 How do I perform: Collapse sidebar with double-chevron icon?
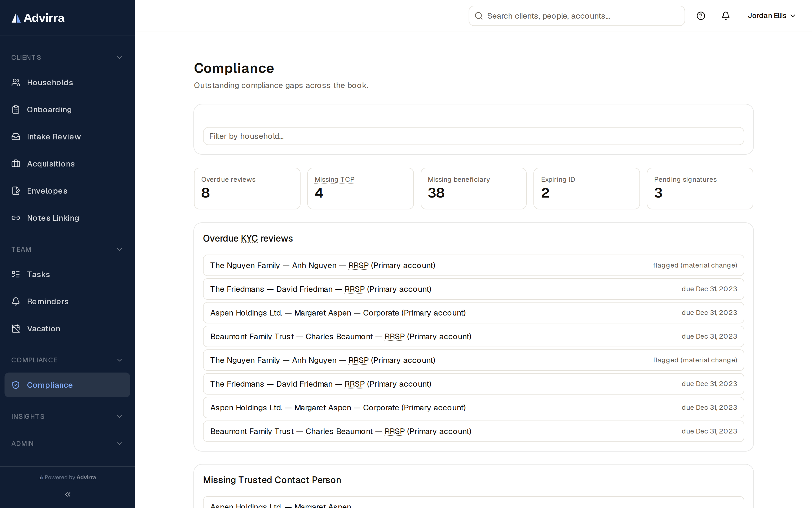pyautogui.click(x=68, y=494)
